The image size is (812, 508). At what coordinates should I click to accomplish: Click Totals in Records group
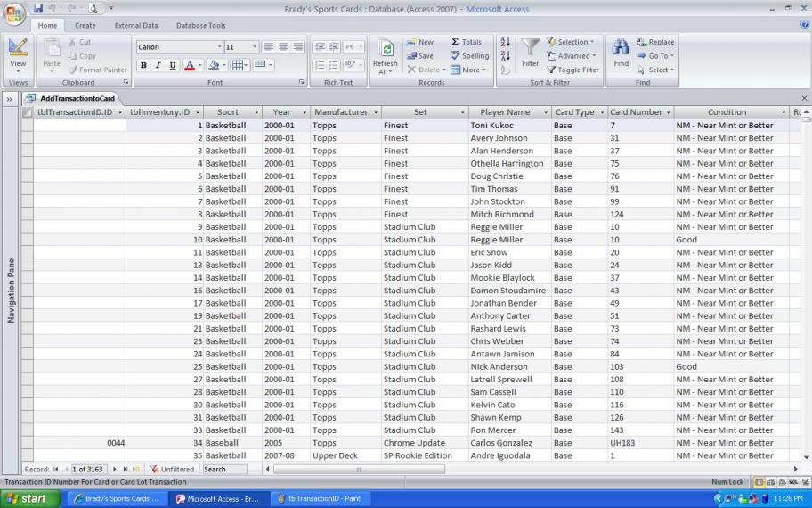[x=466, y=42]
